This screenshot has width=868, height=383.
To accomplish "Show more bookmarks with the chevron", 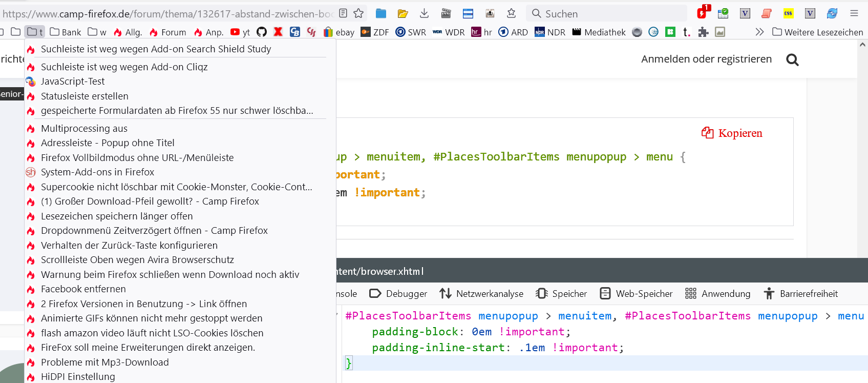I will point(759,32).
